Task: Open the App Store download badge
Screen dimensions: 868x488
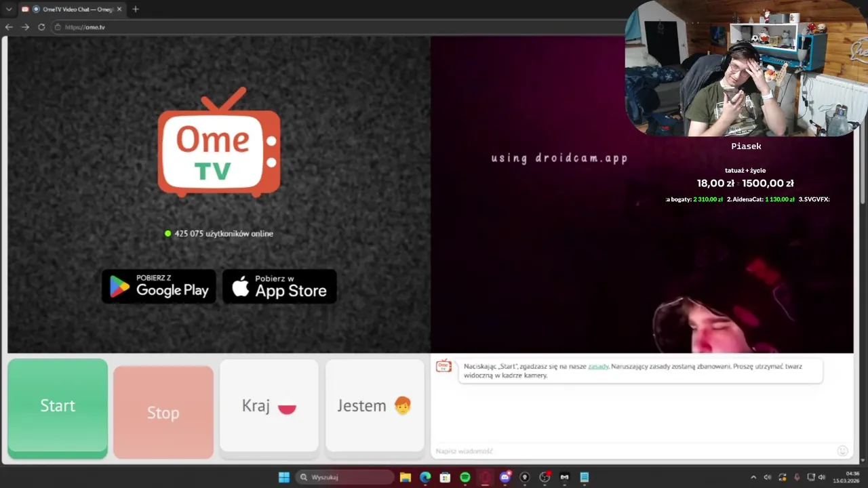Action: coord(279,287)
